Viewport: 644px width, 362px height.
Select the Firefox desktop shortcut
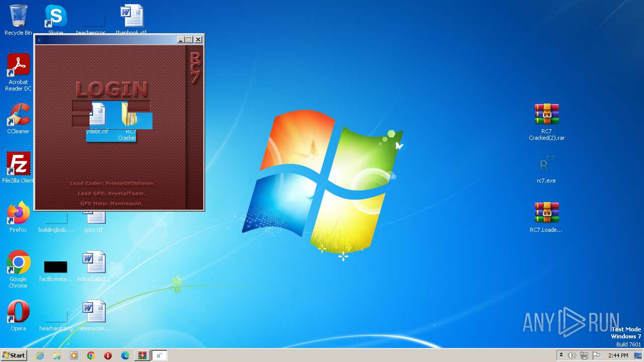coord(18,217)
